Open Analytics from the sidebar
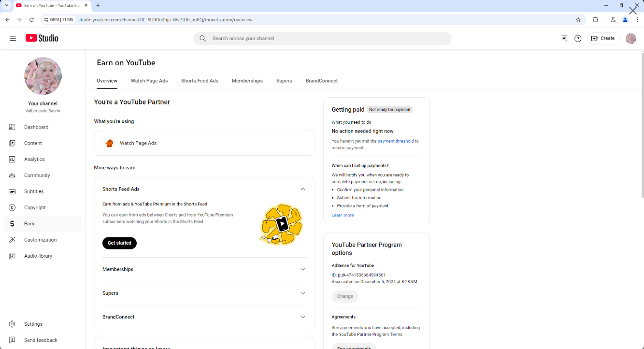Screen dimensions: 644x349 [x=43, y=159]
